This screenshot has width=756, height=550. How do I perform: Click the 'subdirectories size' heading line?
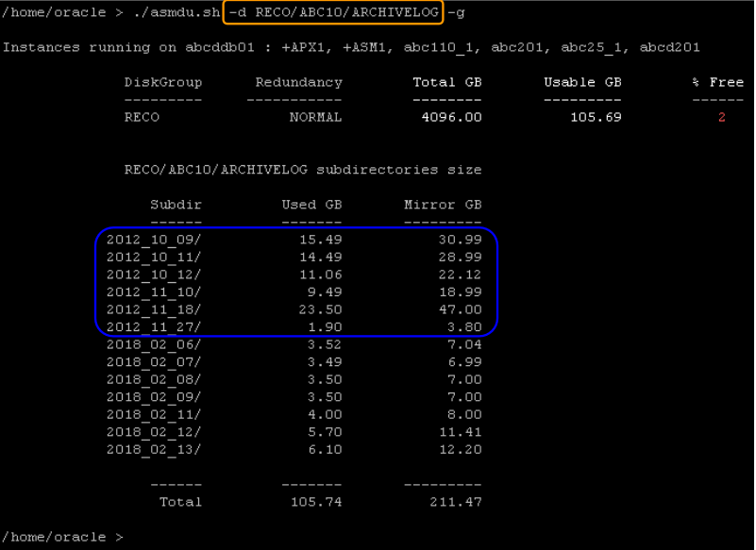pos(303,170)
